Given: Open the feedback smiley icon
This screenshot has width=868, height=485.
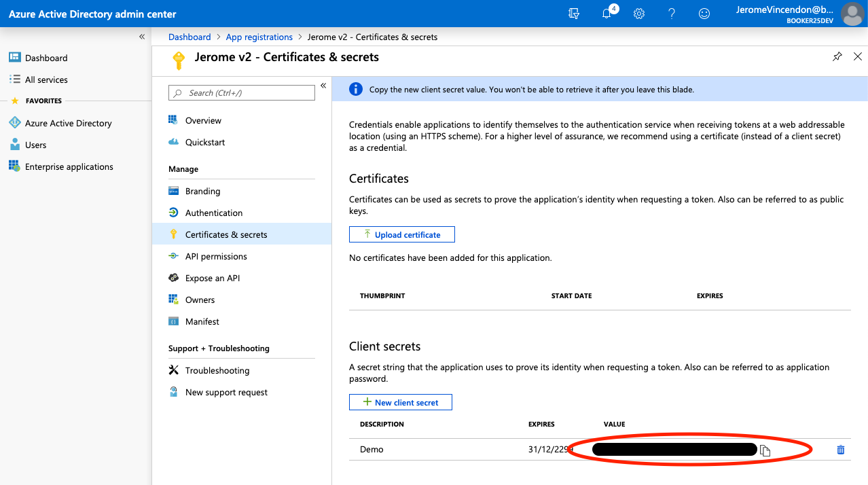Looking at the screenshot, I should 704,14.
